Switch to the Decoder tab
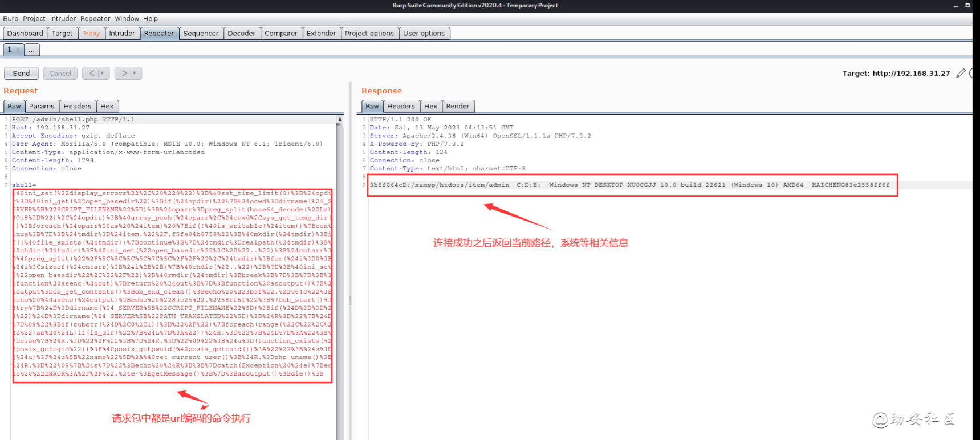 coord(242,33)
